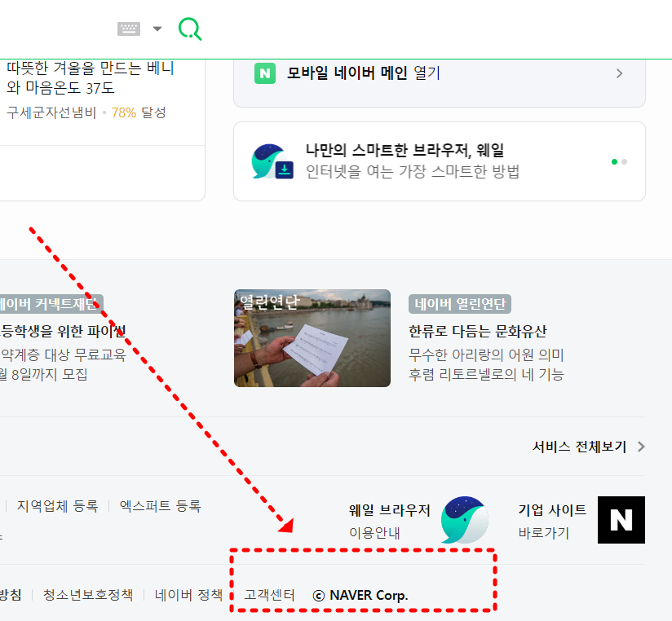Image resolution: width=672 pixels, height=621 pixels.
Task: Click the black N corporate site logo
Action: 621,520
